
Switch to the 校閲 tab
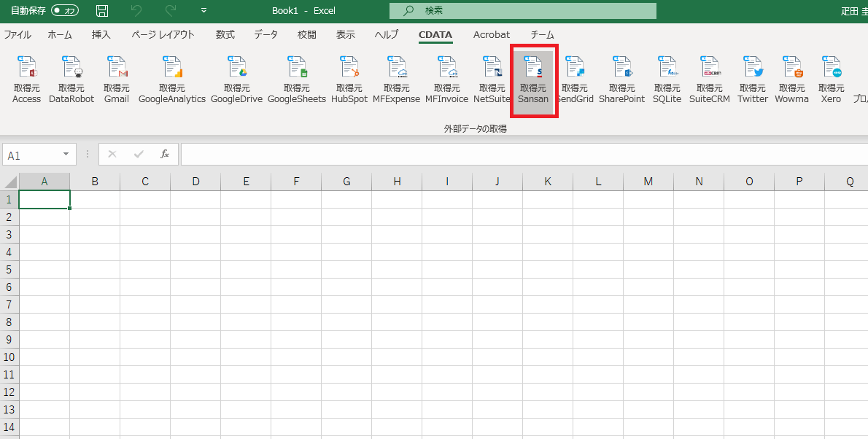306,34
